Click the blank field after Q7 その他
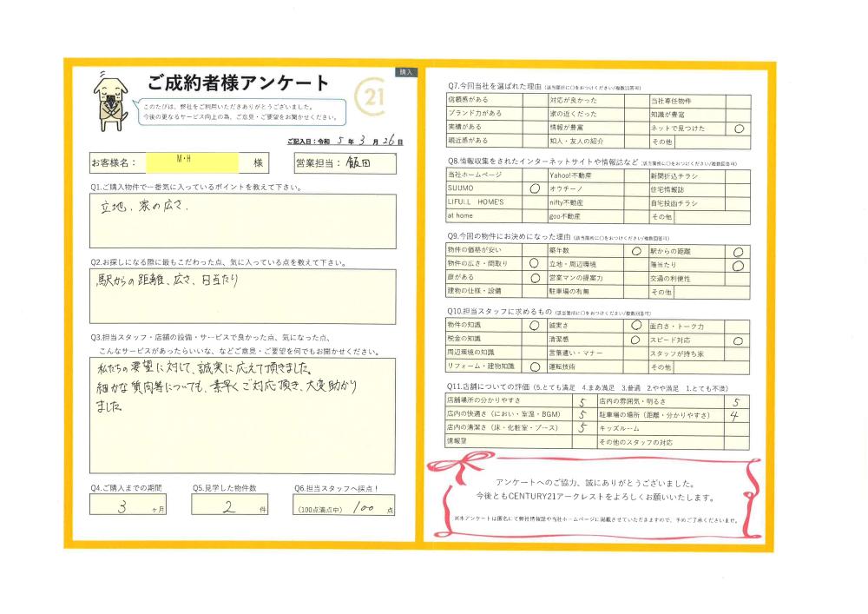 coord(713,142)
